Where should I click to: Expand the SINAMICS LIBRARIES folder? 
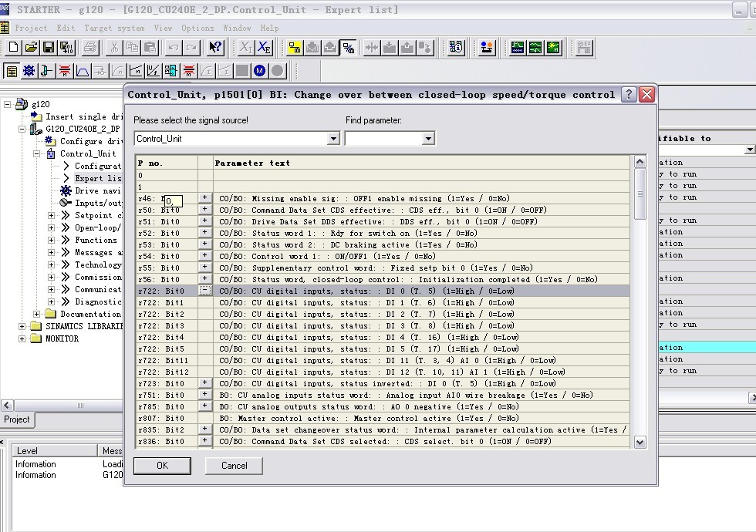pos(22,326)
